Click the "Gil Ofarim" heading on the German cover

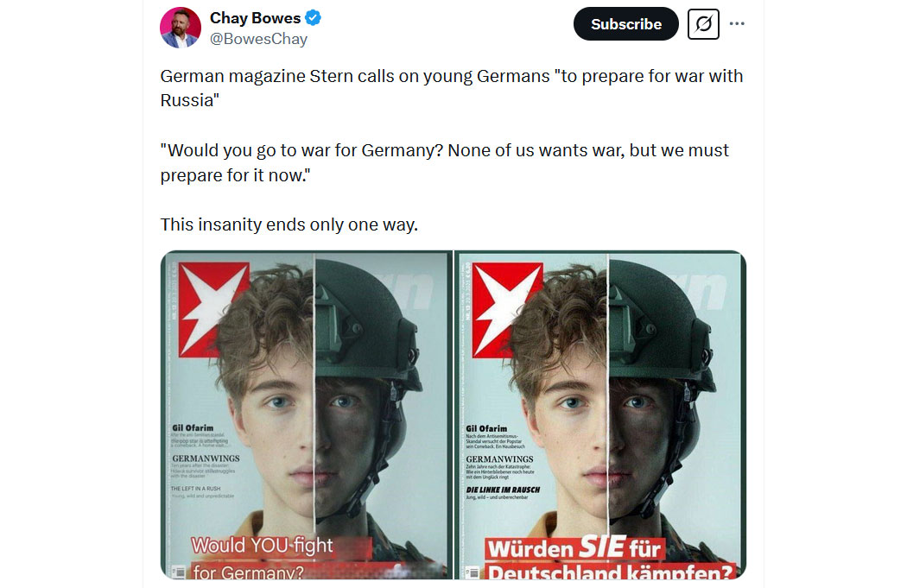click(x=486, y=428)
